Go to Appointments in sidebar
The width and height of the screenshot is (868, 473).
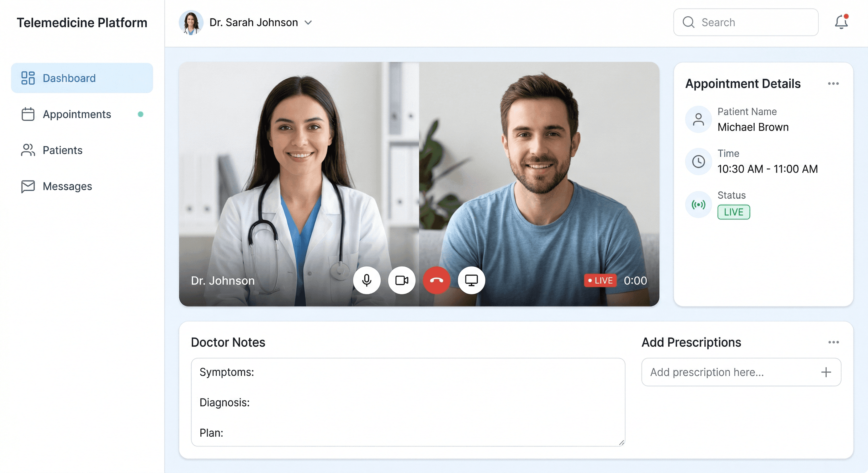(77, 114)
